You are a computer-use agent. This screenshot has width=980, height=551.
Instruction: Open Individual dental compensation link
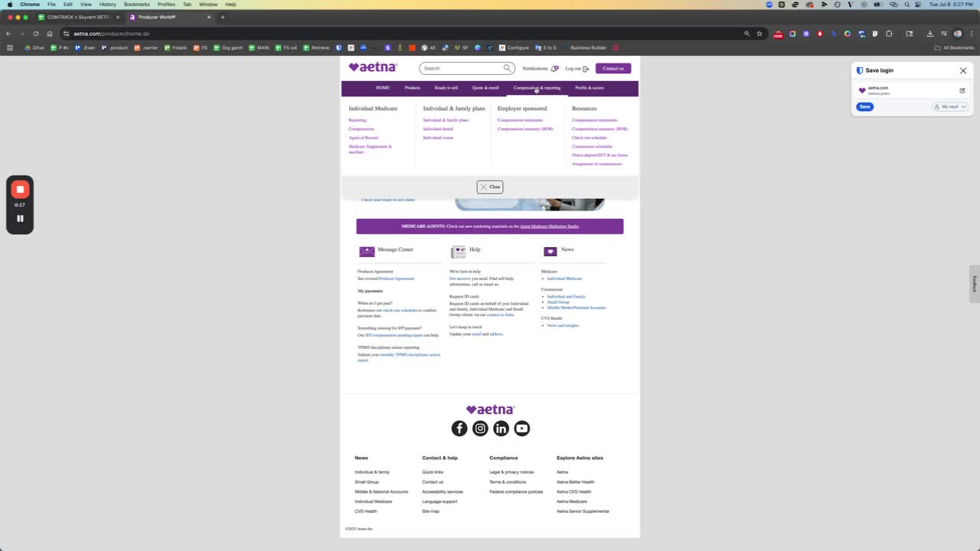pyautogui.click(x=438, y=129)
